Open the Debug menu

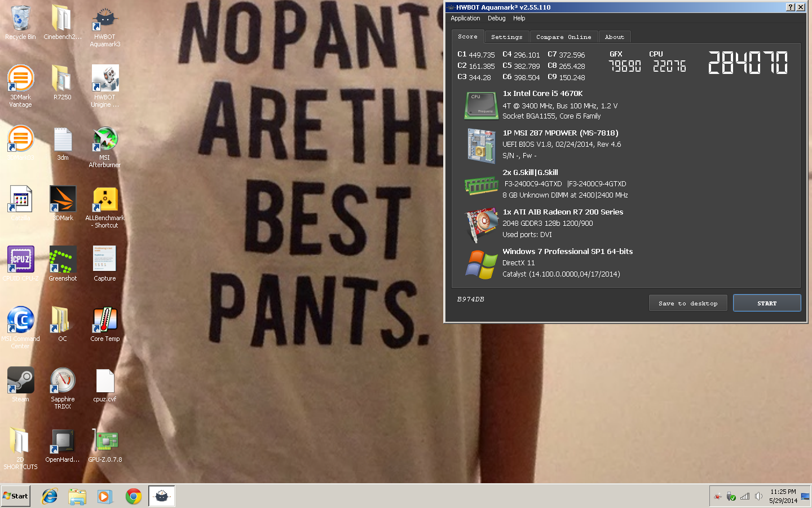[496, 18]
